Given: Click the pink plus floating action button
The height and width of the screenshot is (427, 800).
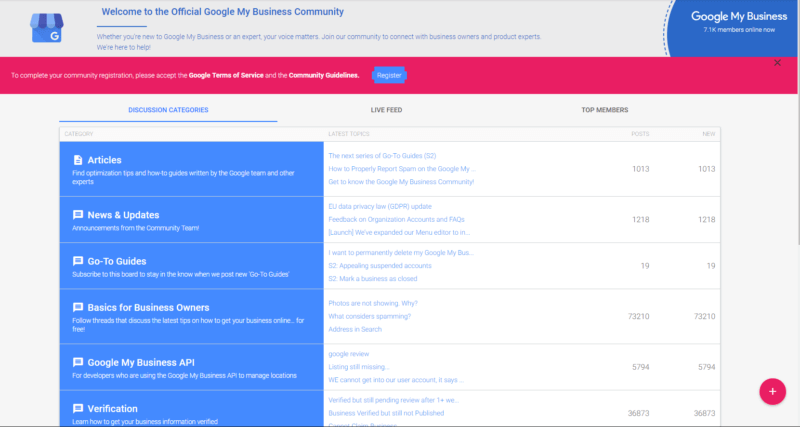Looking at the screenshot, I should click(x=772, y=391).
